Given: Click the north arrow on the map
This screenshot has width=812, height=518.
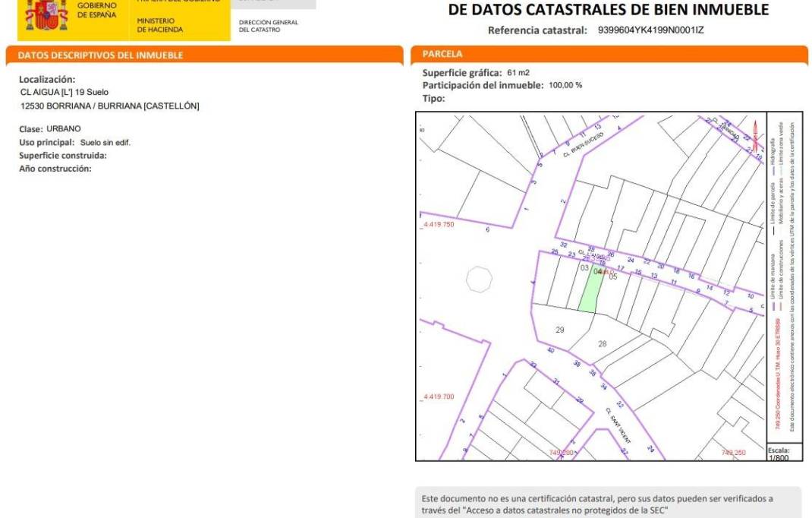Looking at the screenshot, I should [x=756, y=136].
